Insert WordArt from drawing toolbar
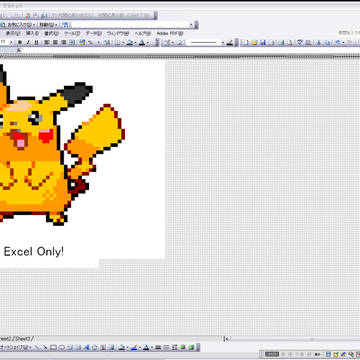Image resolution: width=360 pixels, height=360 pixels. pos(86,347)
